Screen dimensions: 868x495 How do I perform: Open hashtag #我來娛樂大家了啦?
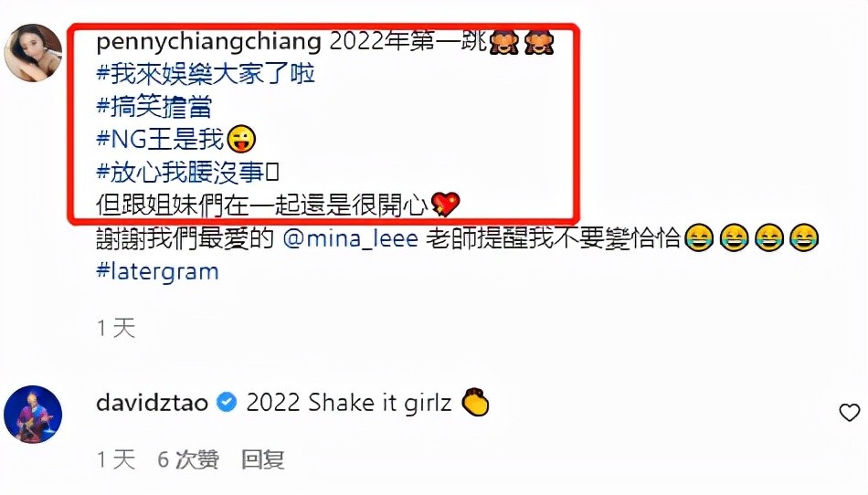[x=206, y=74]
